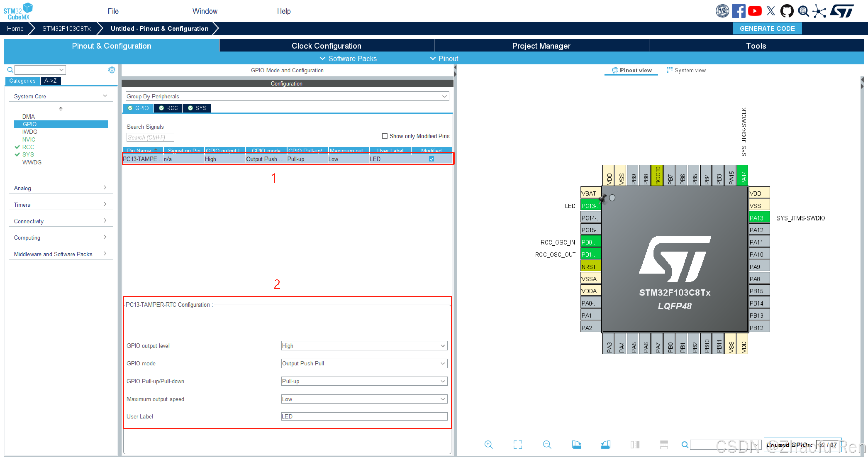Open the ST wiki search globe icon
The image size is (868, 461).
[803, 11]
